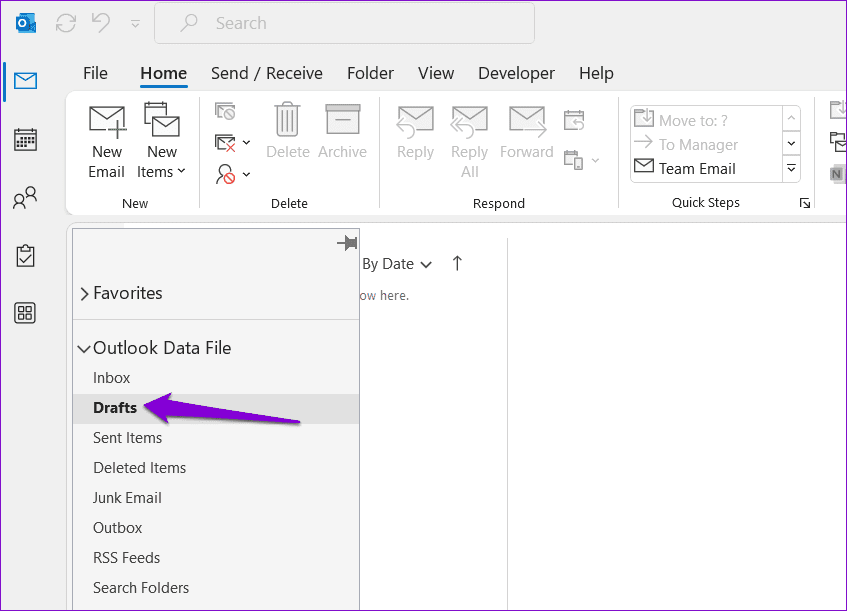Click inside the Search box
The width and height of the screenshot is (847, 611).
(344, 22)
